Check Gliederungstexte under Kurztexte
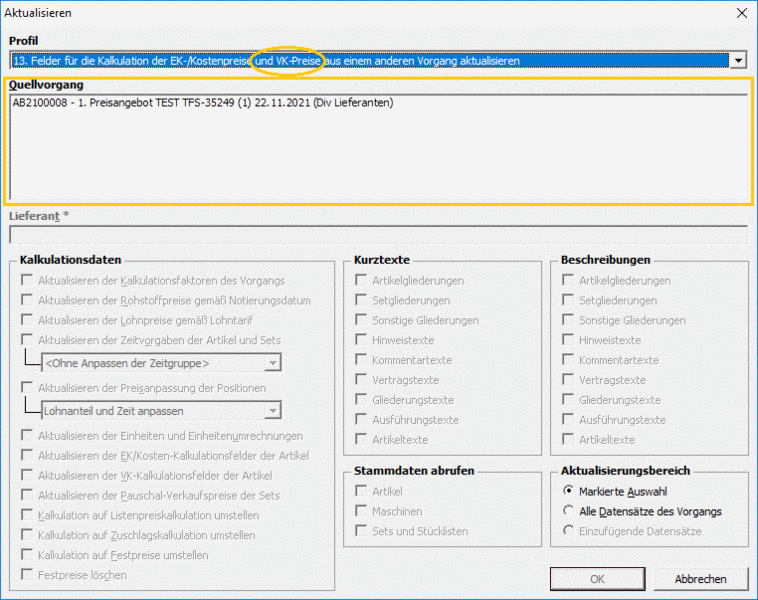Image resolution: width=758 pixels, height=600 pixels. [361, 399]
